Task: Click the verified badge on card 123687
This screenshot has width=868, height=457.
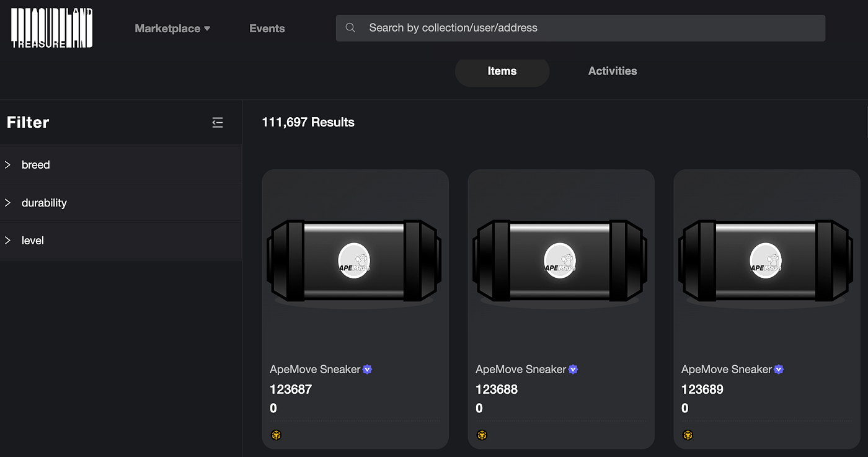Action: (x=368, y=370)
